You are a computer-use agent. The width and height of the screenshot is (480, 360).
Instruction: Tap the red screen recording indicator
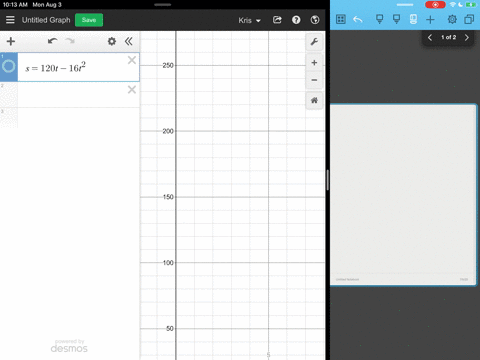click(435, 5)
